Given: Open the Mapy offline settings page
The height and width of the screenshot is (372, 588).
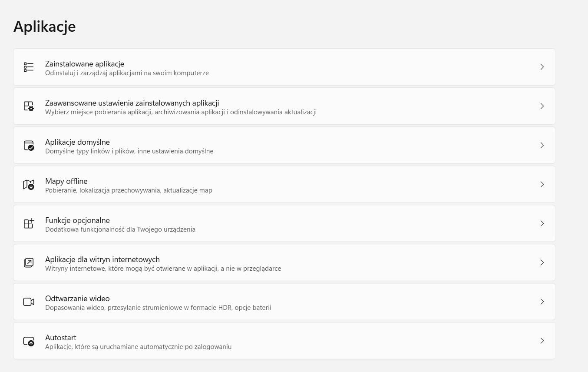Looking at the screenshot, I should tap(66, 181).
